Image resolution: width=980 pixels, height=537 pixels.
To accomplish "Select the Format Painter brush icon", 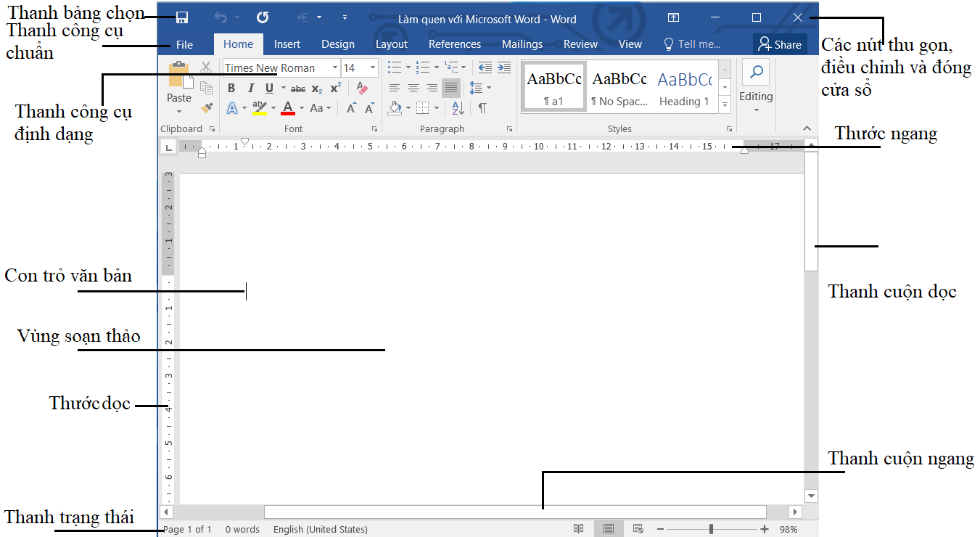I will (x=207, y=108).
